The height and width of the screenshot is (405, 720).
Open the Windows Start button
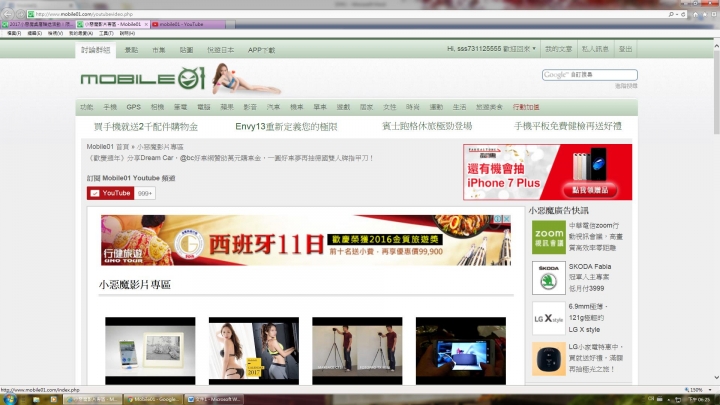click(x=9, y=399)
